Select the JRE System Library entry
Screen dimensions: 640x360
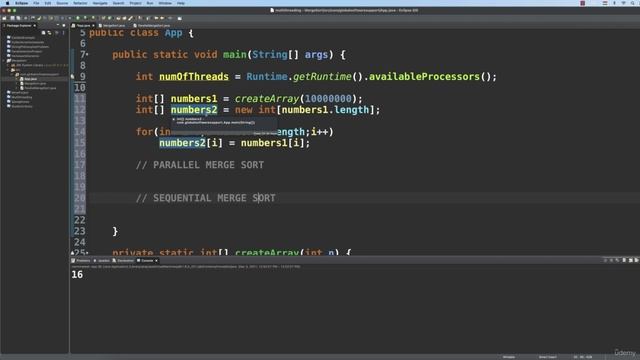tap(39, 65)
